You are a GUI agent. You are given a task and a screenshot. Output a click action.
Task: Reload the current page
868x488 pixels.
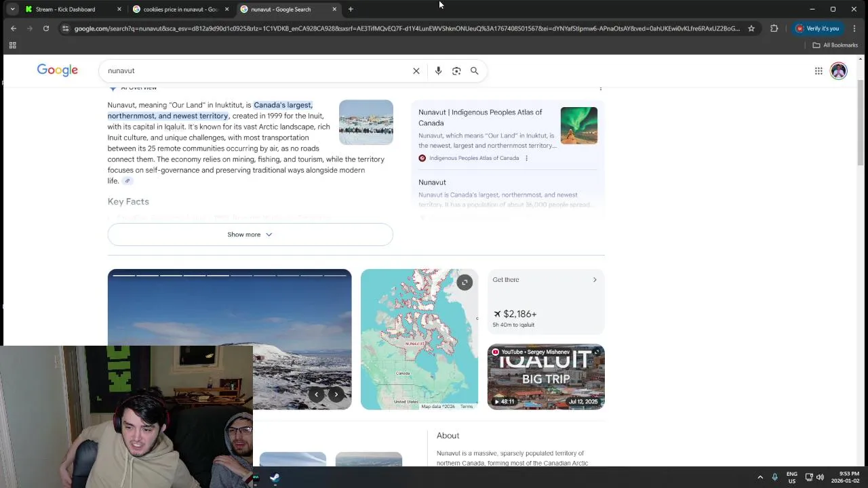pyautogui.click(x=46, y=28)
